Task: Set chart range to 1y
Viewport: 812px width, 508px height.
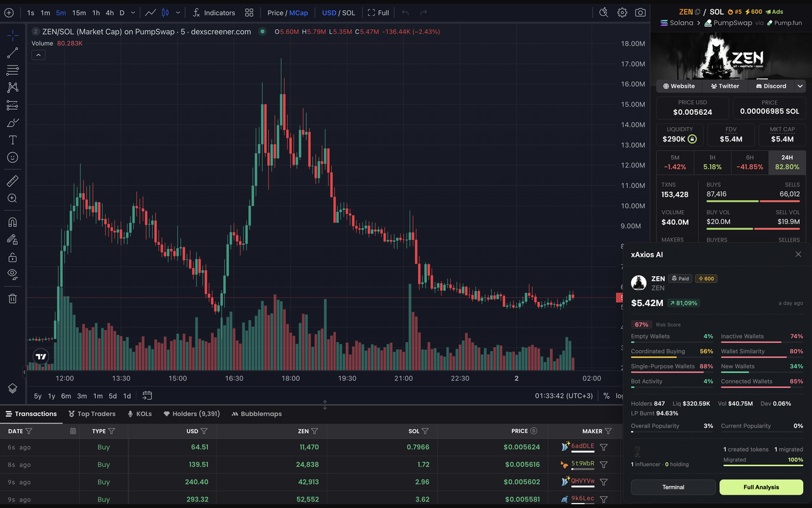Action: (52, 396)
